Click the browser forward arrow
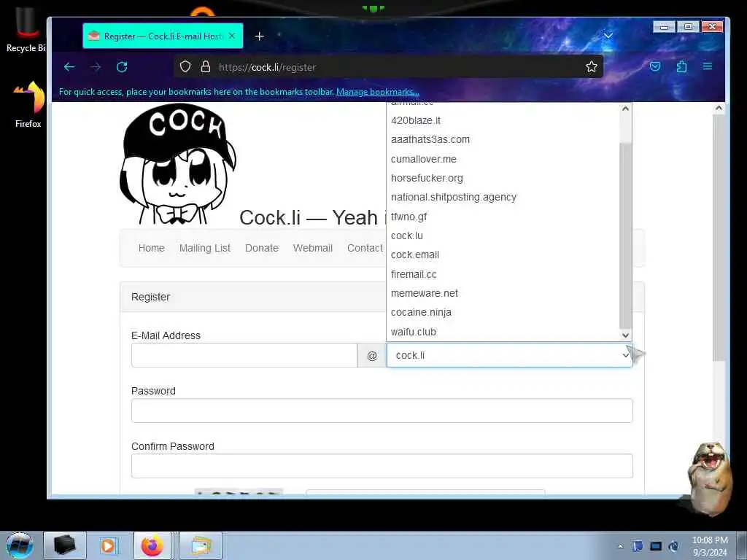Screen dimensions: 747x560 (96, 67)
